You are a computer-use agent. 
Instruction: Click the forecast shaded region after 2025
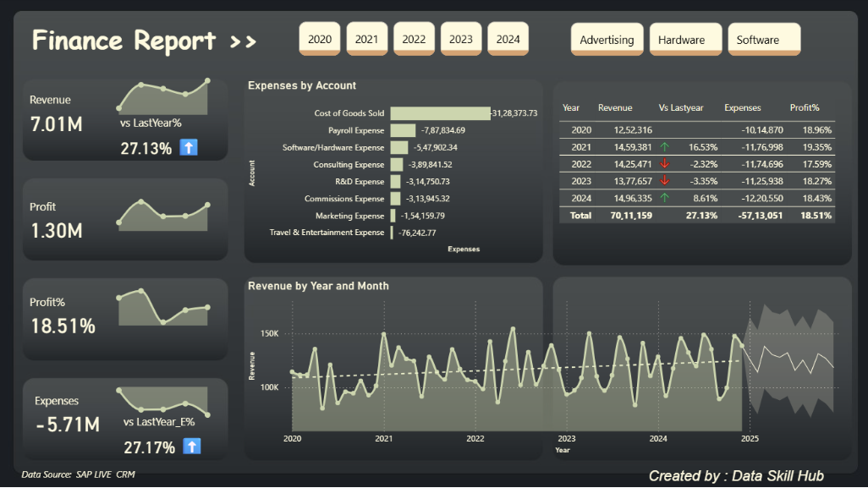coord(788,359)
